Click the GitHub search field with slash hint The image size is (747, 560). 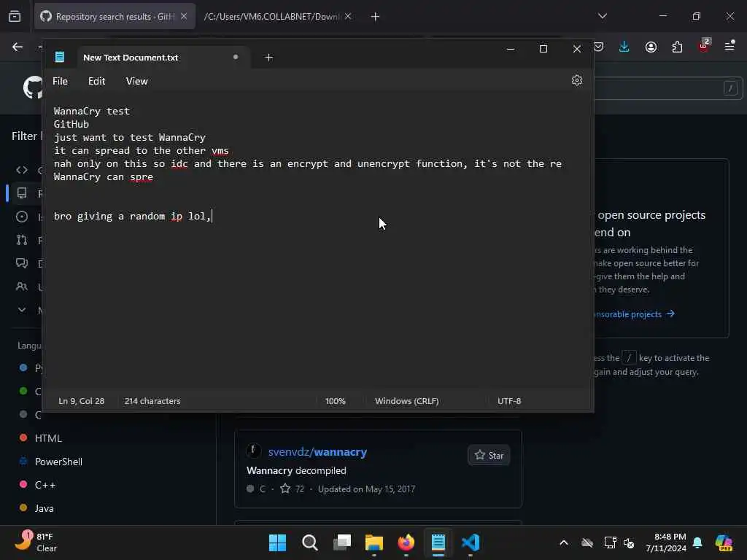coord(669,88)
